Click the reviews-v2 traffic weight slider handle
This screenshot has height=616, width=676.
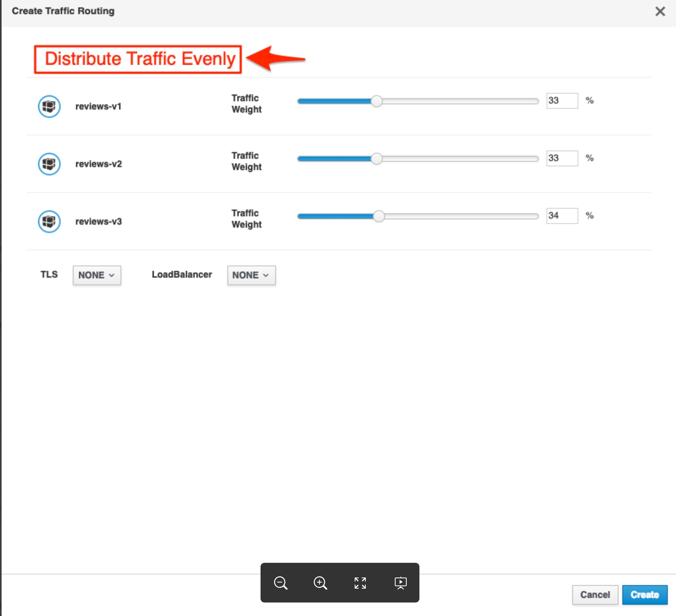[377, 159]
